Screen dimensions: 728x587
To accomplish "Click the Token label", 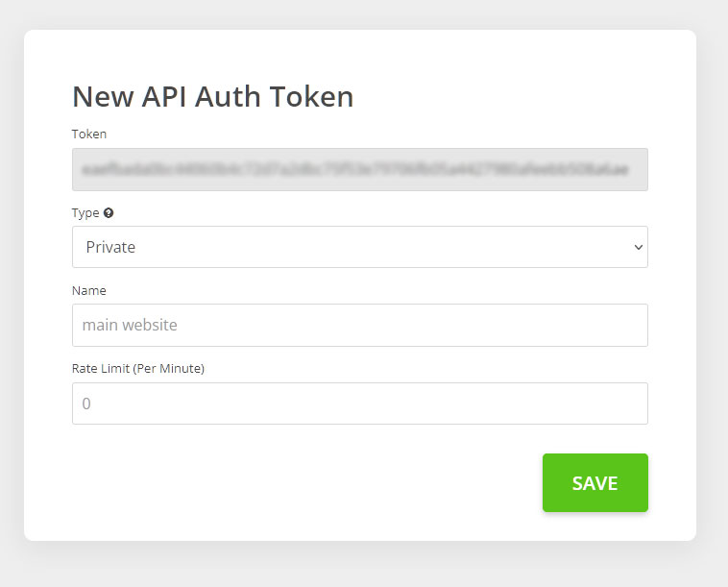I will click(x=89, y=135).
